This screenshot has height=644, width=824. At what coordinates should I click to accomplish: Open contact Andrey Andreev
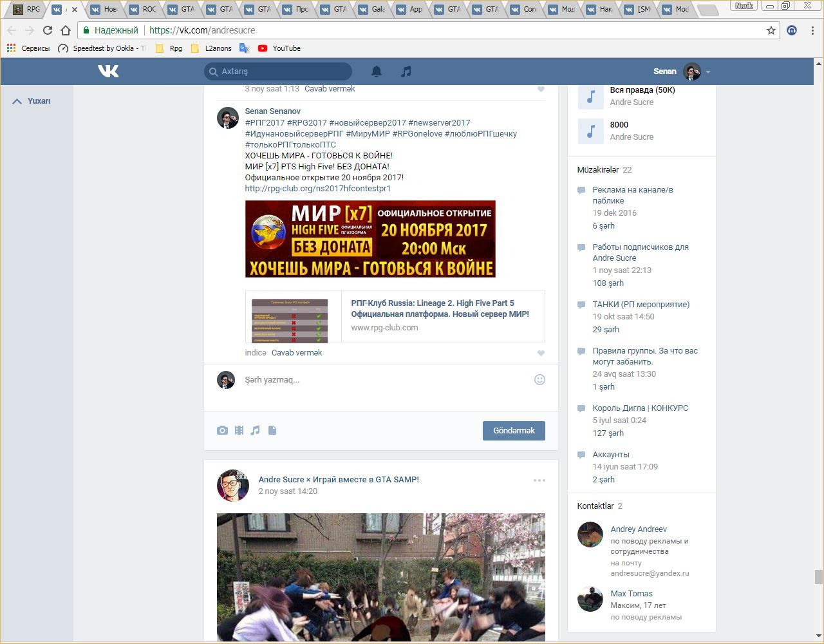[x=639, y=529]
